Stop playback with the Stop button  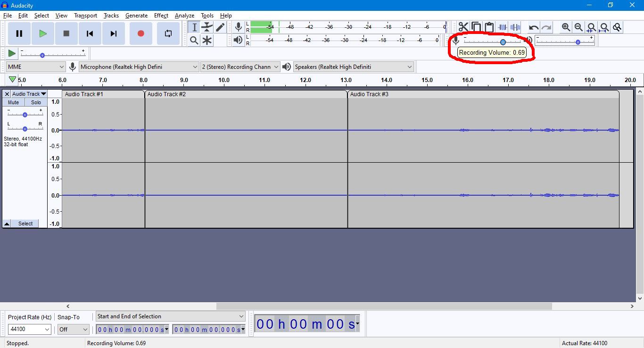click(66, 33)
